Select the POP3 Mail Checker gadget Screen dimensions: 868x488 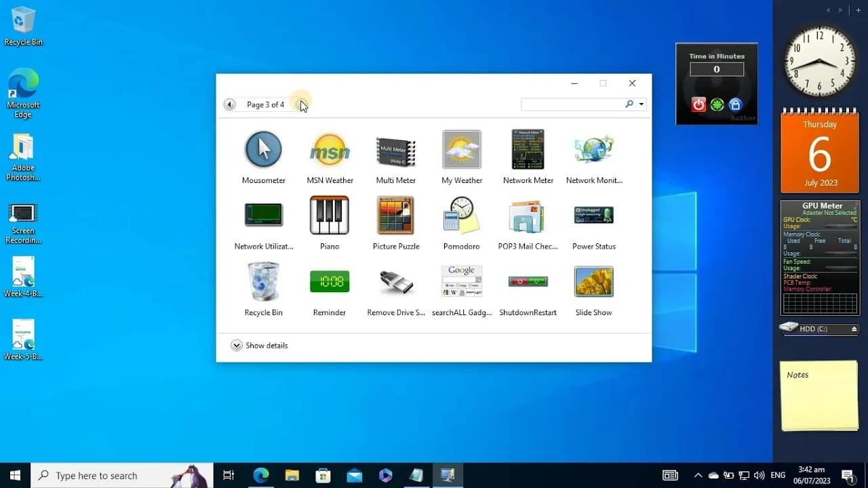tap(528, 216)
